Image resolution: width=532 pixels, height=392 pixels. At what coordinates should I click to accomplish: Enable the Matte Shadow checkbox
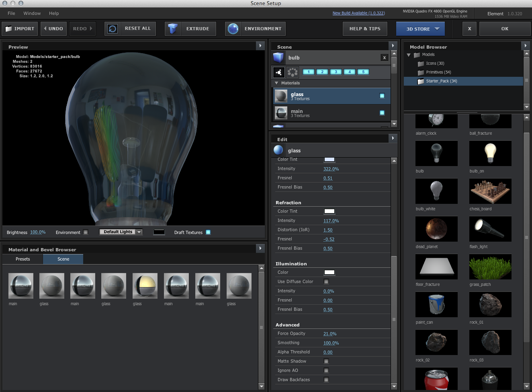tap(326, 361)
